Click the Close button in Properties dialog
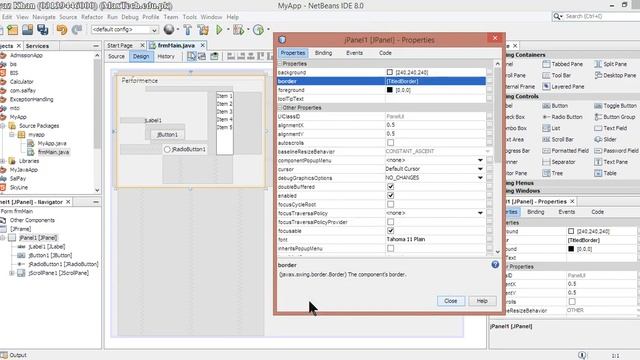 click(451, 301)
